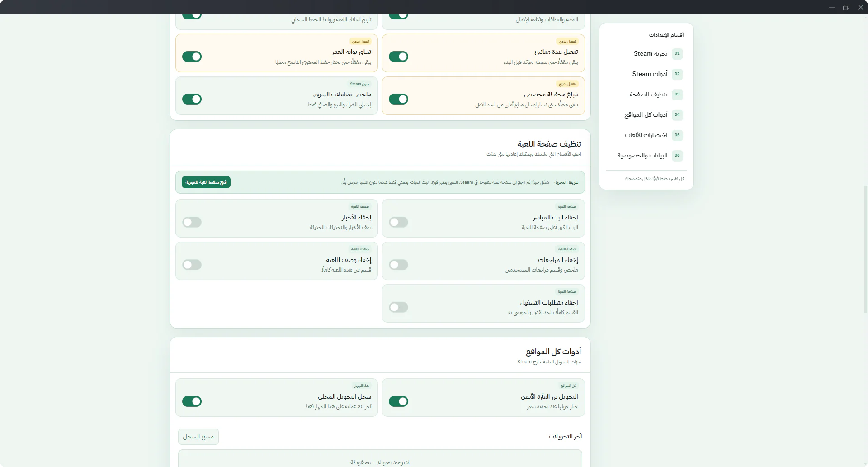This screenshot has width=868, height=467.
Task: Click طريقة التجربة label in the hint bar
Action: click(566, 182)
